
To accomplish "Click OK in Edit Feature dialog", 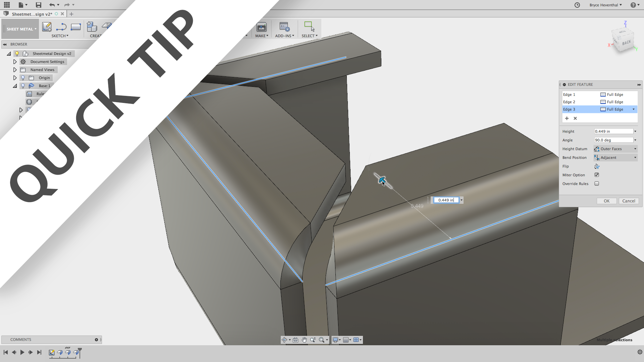I will (x=606, y=201).
